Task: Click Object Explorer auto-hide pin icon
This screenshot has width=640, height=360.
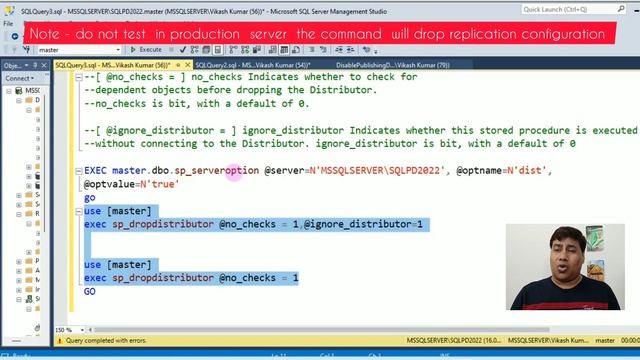Action: tap(35, 65)
